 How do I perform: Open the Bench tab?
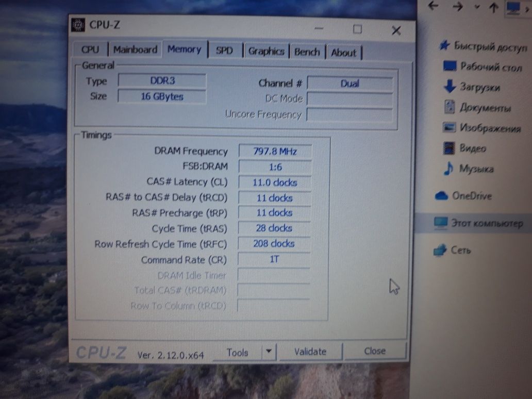(307, 52)
